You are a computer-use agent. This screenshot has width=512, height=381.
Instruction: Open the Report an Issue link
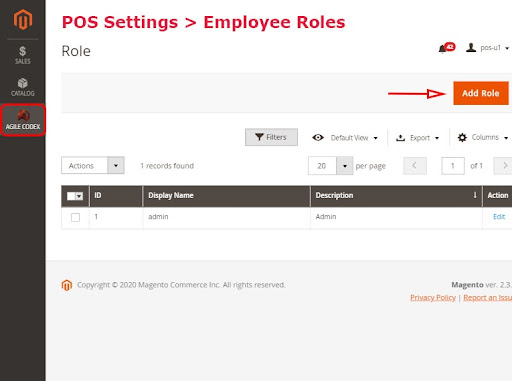click(x=487, y=297)
